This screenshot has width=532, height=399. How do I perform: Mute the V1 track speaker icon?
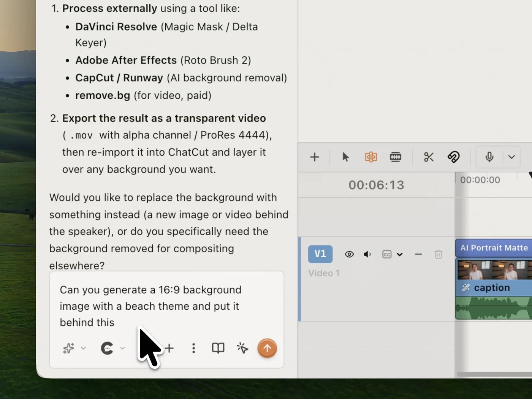point(367,254)
